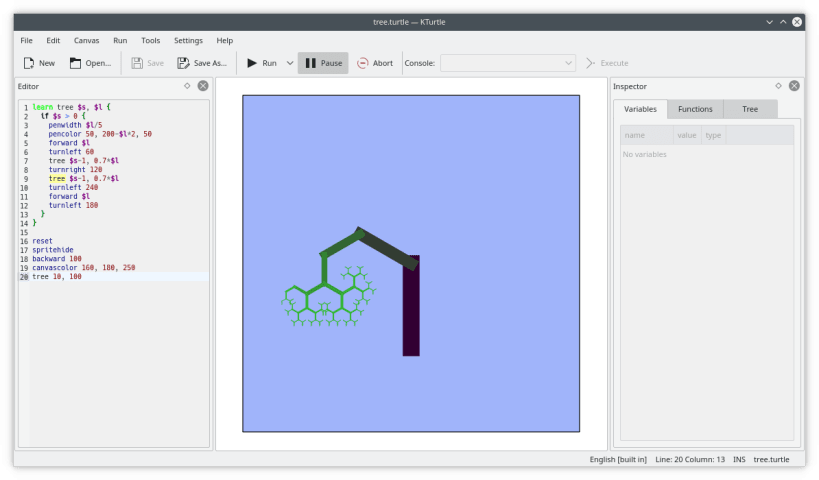Click code line 'turnleft 240'
The width and height of the screenshot is (819, 480).
[x=73, y=188]
